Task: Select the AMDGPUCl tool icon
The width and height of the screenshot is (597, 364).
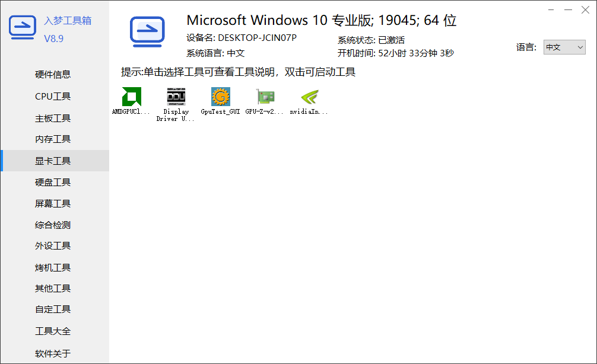Action: pyautogui.click(x=131, y=97)
